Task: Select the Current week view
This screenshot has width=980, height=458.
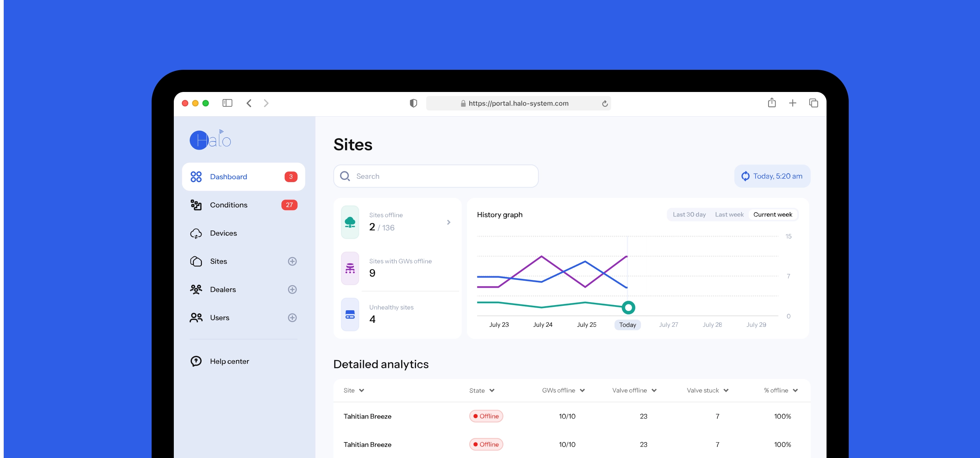Action: (x=773, y=214)
